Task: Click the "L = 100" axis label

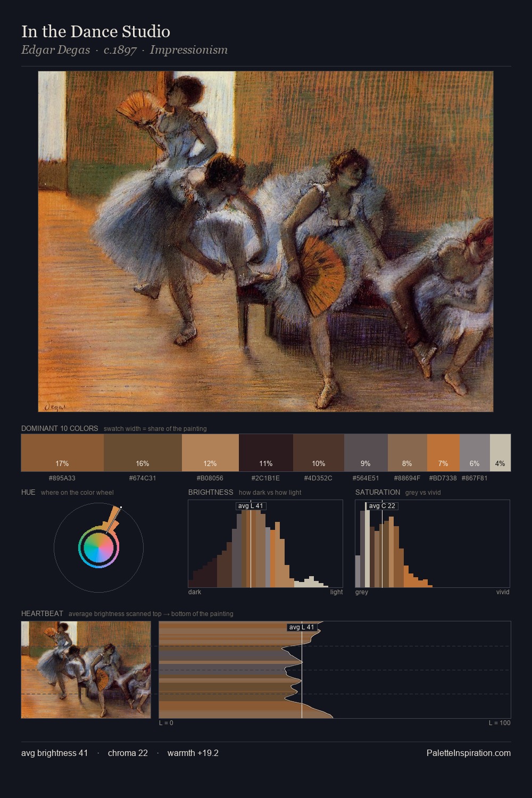Action: tap(500, 723)
